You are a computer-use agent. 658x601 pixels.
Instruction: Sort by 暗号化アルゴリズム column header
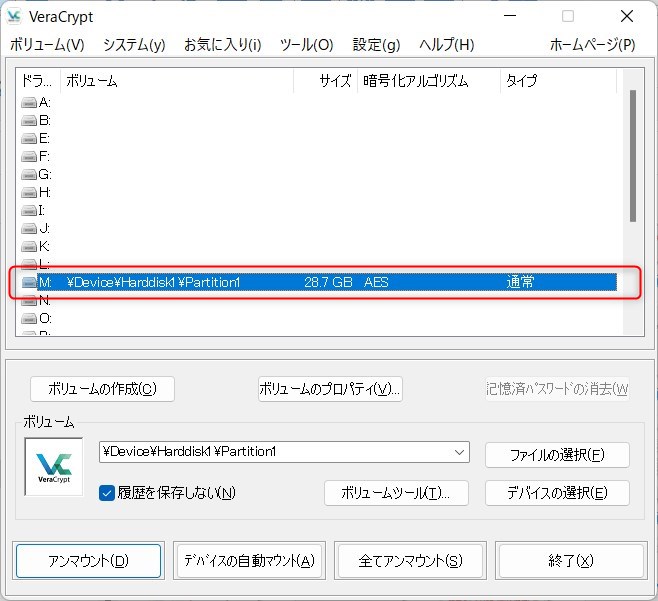click(x=428, y=81)
